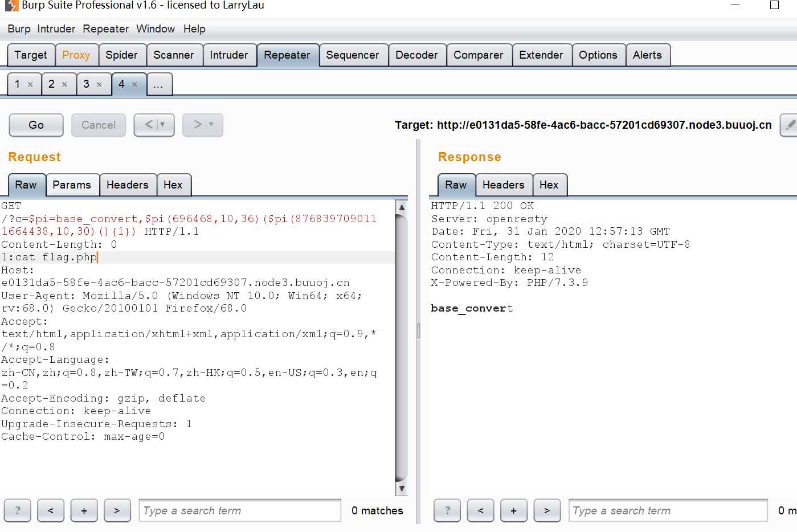Click 'X-Powered-By: PHP/7.3.9' response header
797x532 pixels.
click(x=510, y=283)
